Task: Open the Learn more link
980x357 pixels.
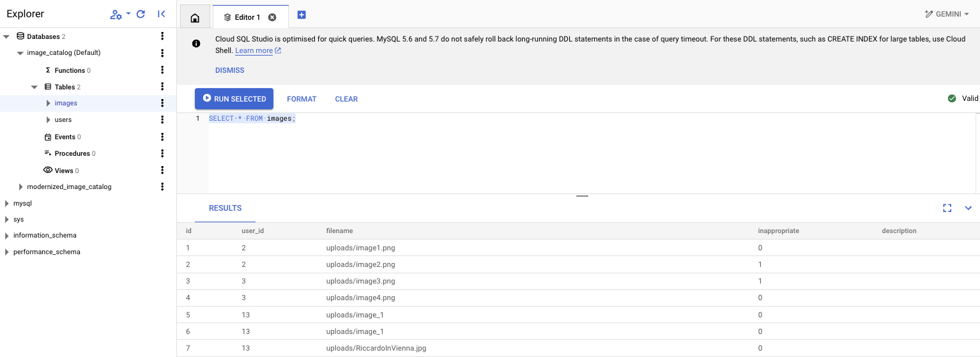Action: click(x=254, y=50)
